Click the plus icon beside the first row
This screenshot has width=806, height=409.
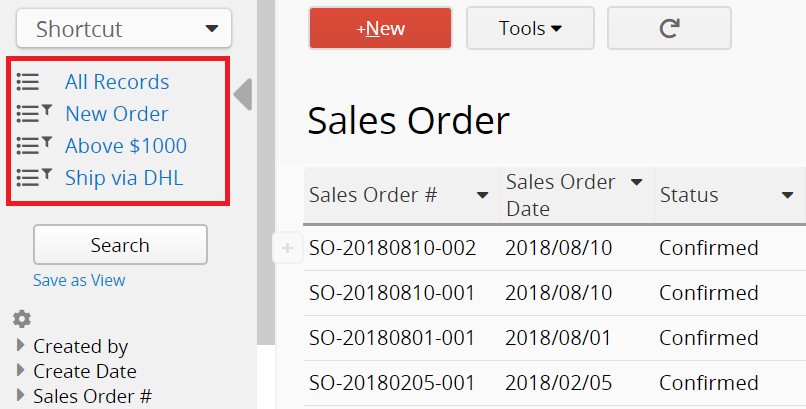click(x=287, y=248)
